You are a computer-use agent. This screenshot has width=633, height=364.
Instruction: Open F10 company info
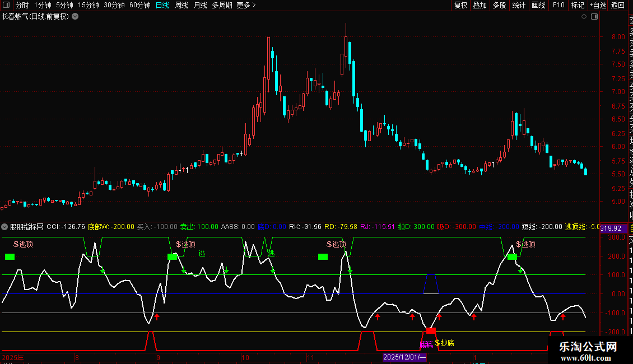pos(558,5)
